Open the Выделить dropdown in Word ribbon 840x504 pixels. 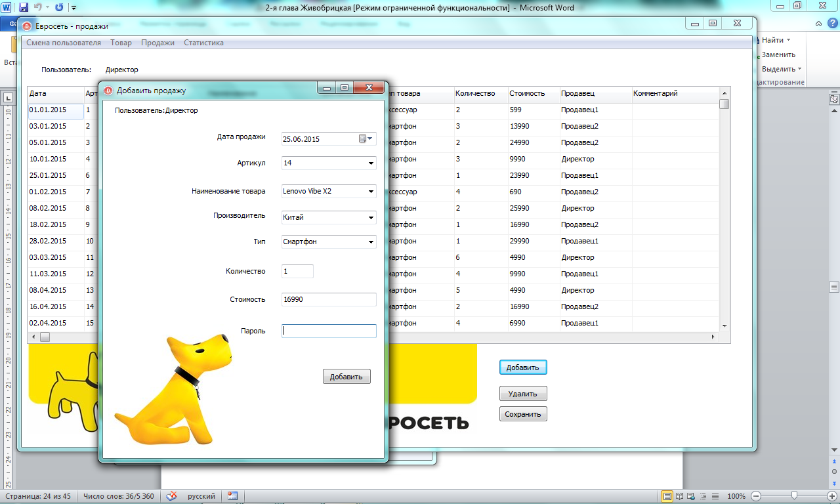click(801, 69)
